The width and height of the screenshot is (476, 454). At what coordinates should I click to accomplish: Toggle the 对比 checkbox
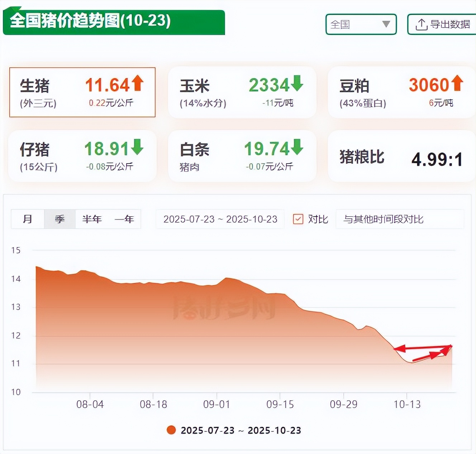point(298,219)
